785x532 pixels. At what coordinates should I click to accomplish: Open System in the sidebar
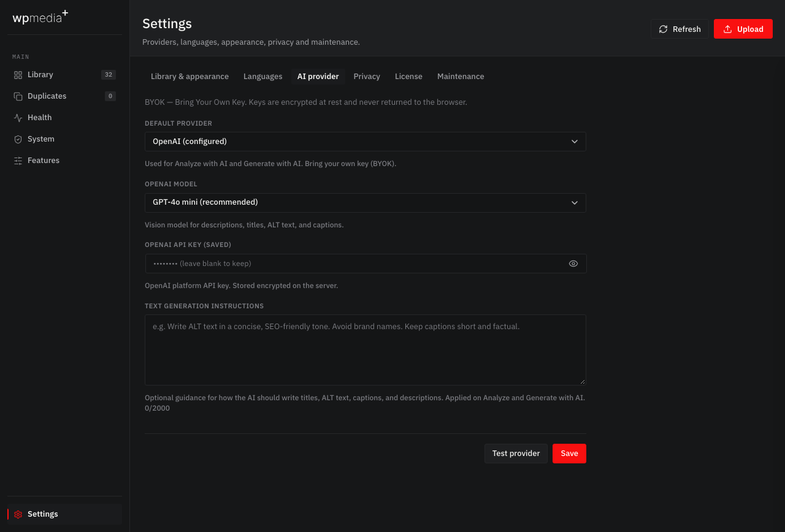[64, 139]
